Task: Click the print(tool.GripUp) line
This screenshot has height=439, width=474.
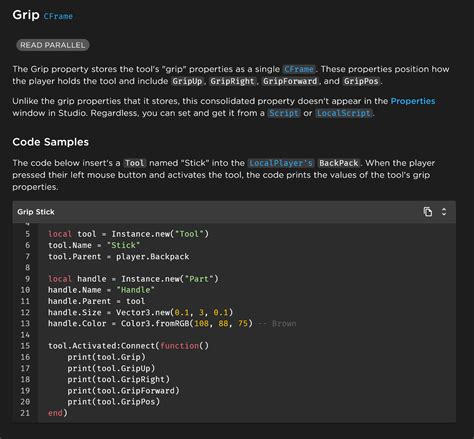Action: [111, 368]
